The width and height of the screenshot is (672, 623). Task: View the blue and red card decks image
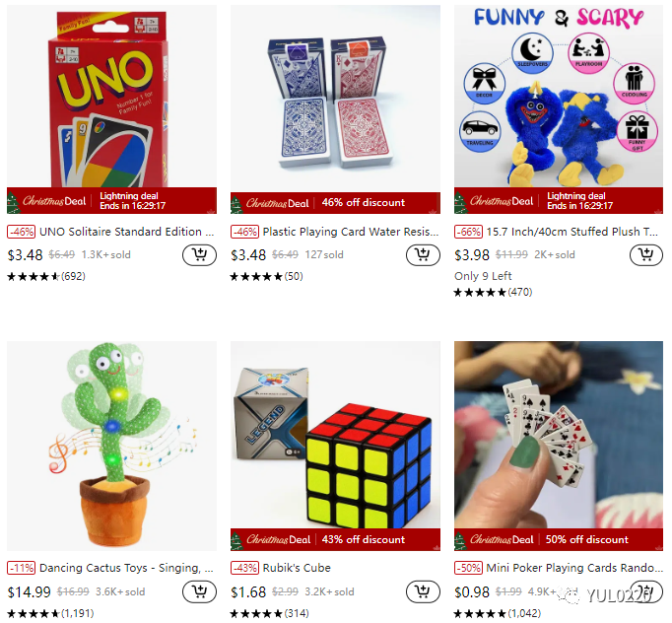pos(335,99)
